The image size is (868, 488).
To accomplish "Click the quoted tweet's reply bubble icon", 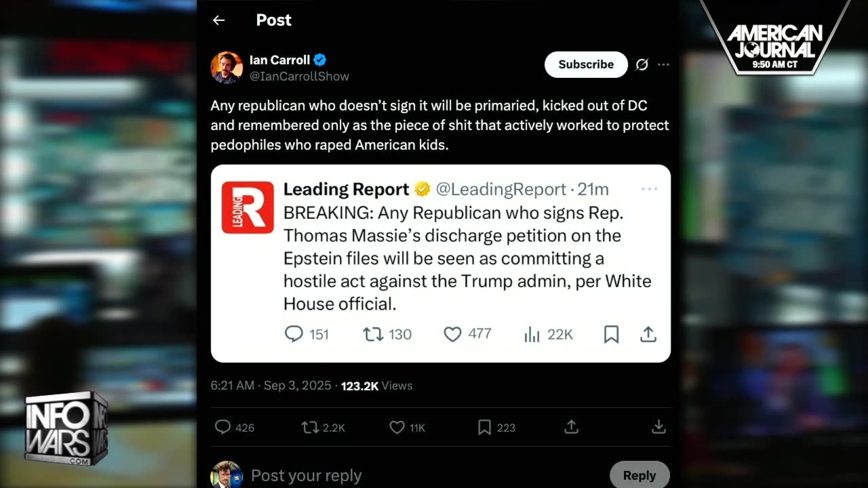I will [294, 334].
